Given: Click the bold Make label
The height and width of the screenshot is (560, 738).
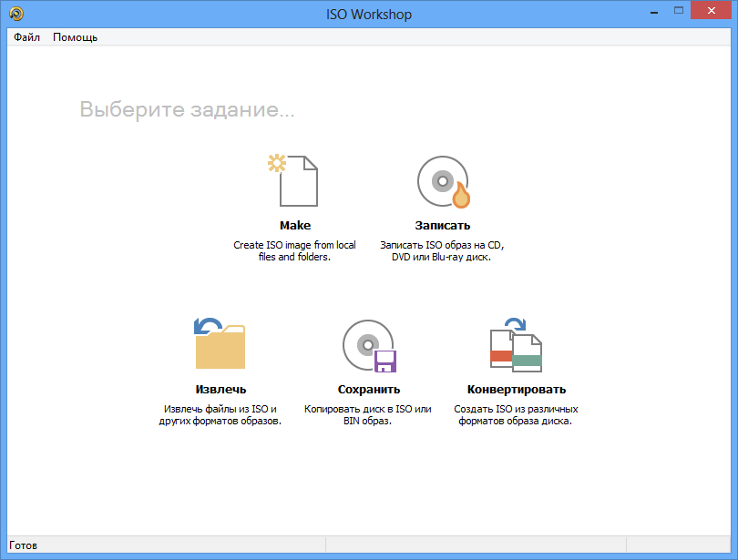Looking at the screenshot, I should (x=295, y=225).
